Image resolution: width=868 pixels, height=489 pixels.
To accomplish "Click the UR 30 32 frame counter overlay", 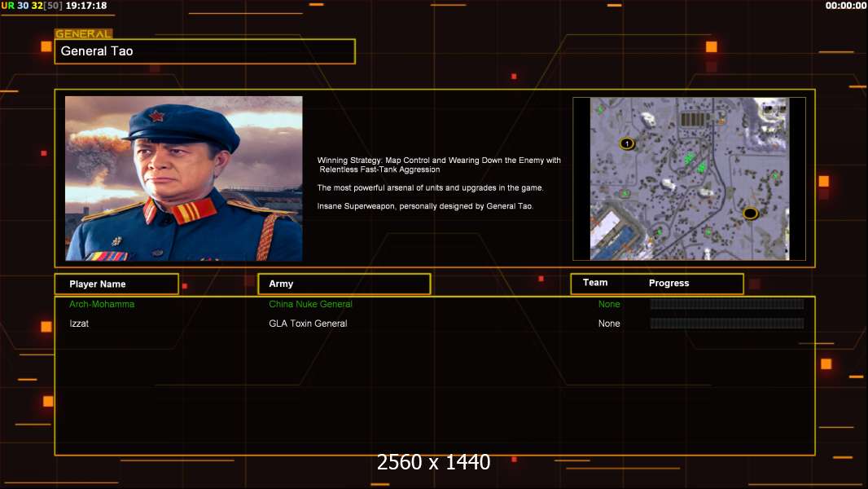I will click(x=32, y=6).
